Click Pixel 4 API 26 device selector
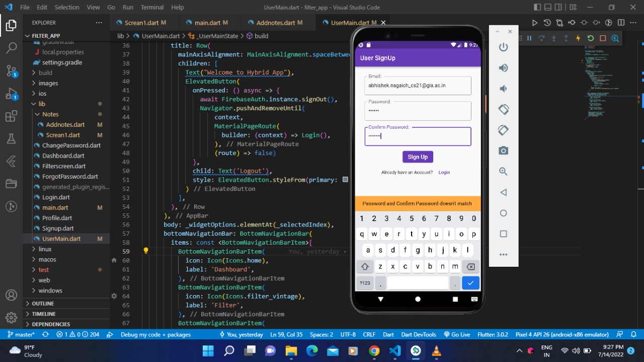644x362 pixels. point(562,334)
